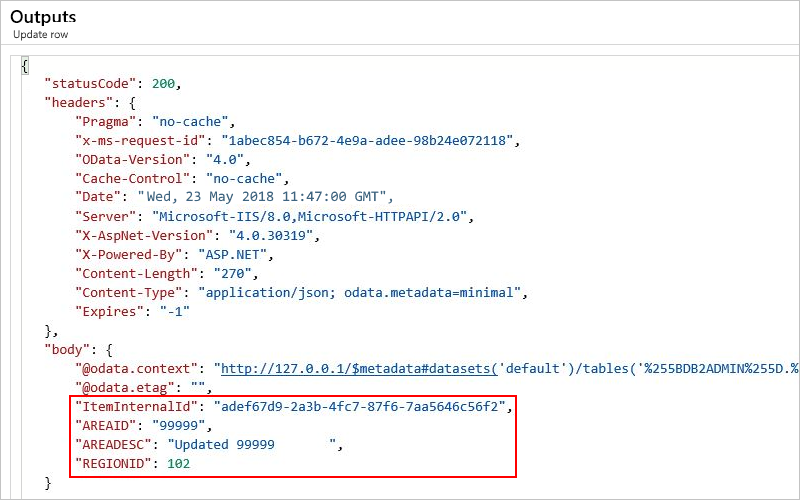Select the x-ms-request-id GUID value
This screenshot has width=800, height=500.
coord(367,140)
